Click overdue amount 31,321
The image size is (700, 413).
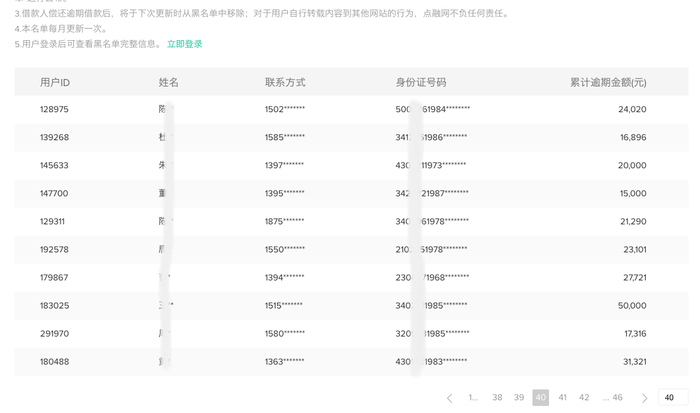click(x=635, y=362)
